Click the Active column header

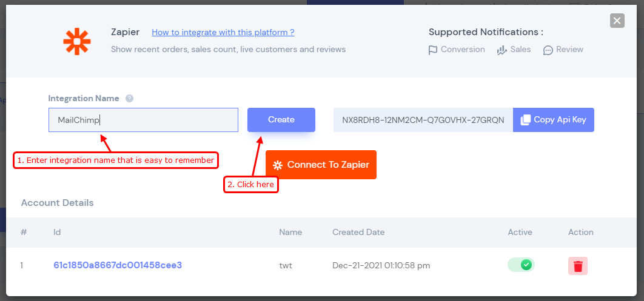coord(520,232)
